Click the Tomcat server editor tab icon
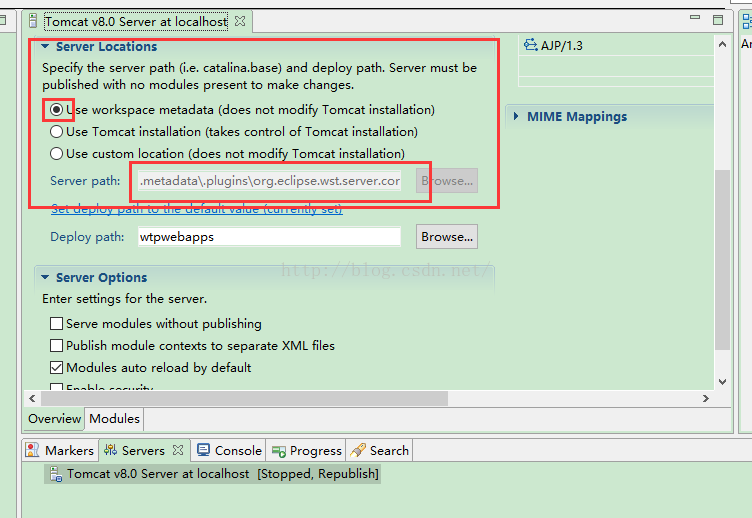 pyautogui.click(x=33, y=21)
